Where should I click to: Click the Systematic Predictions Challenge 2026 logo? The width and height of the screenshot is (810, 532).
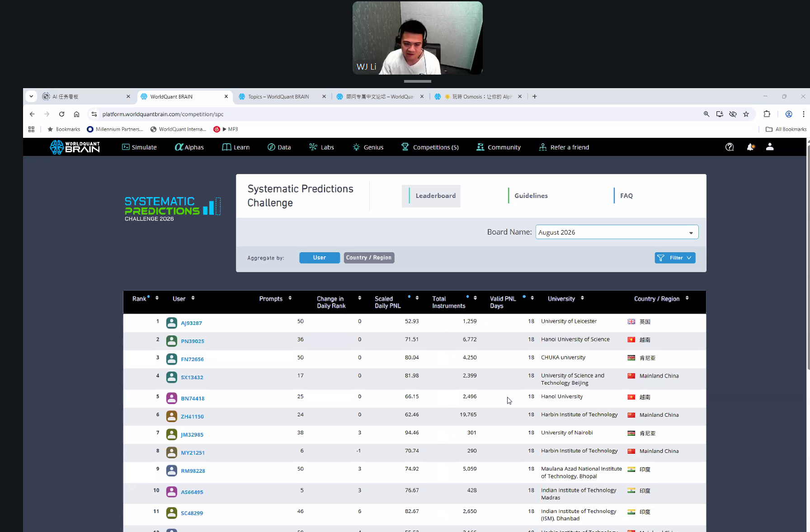pos(173,208)
